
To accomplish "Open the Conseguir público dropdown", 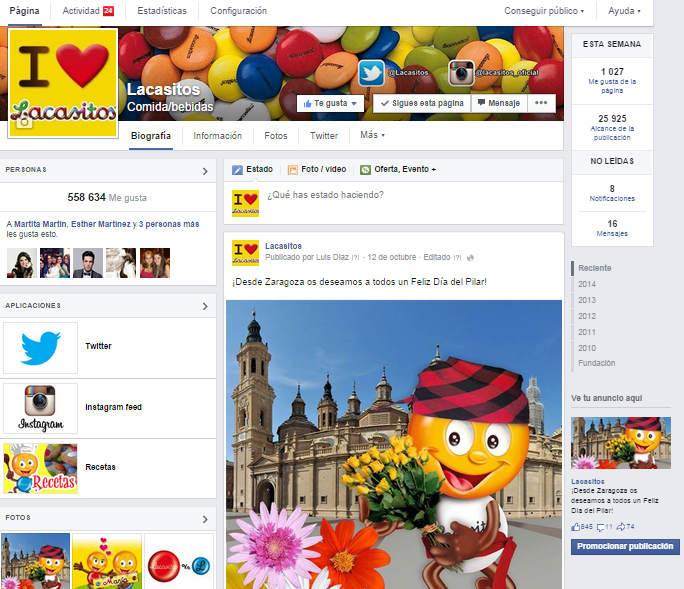I will pos(544,11).
